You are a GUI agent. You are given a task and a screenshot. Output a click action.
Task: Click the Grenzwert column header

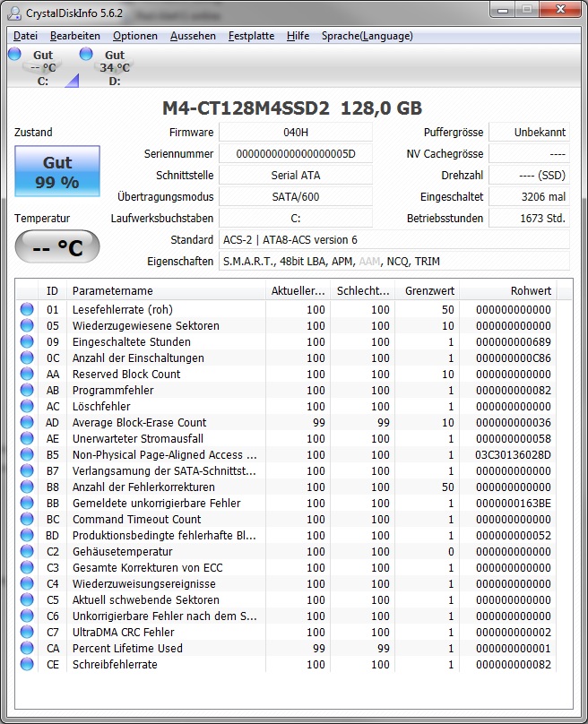click(x=428, y=291)
